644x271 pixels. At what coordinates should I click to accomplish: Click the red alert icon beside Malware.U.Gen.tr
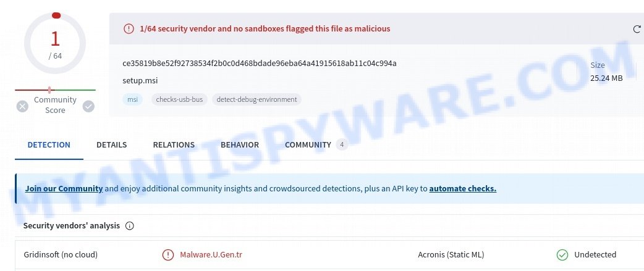(x=168, y=254)
